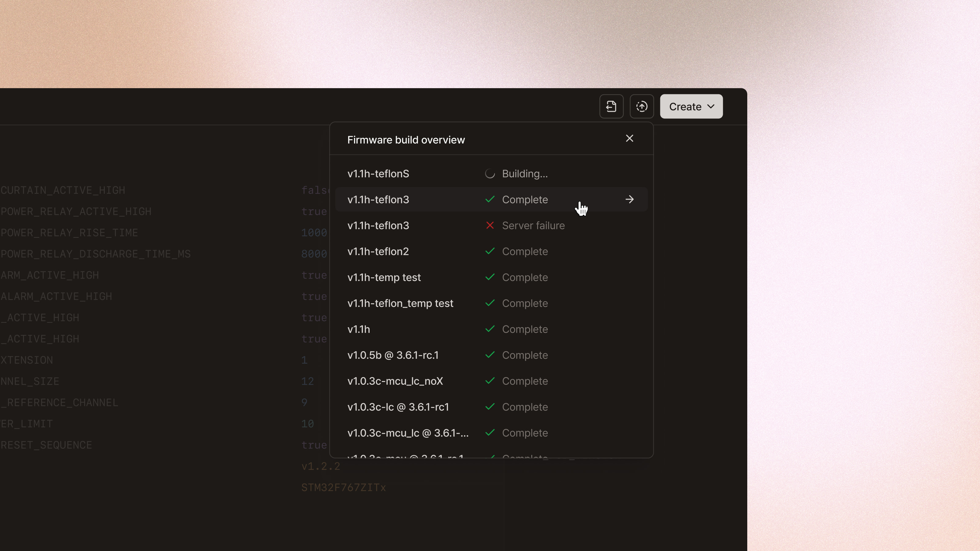Open the completed v1.1h-teflon3 build
Viewport: 980px width, 551px height.
point(378,200)
